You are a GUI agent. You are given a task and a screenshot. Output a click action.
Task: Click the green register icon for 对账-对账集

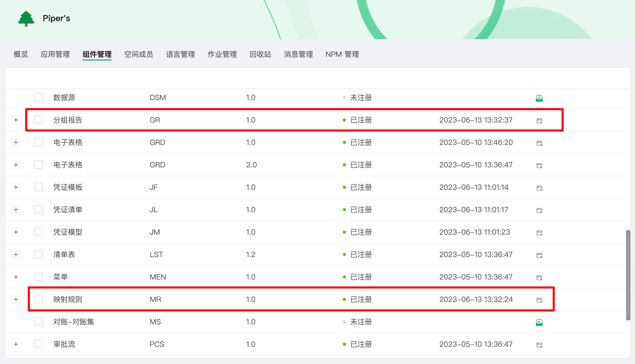click(539, 322)
